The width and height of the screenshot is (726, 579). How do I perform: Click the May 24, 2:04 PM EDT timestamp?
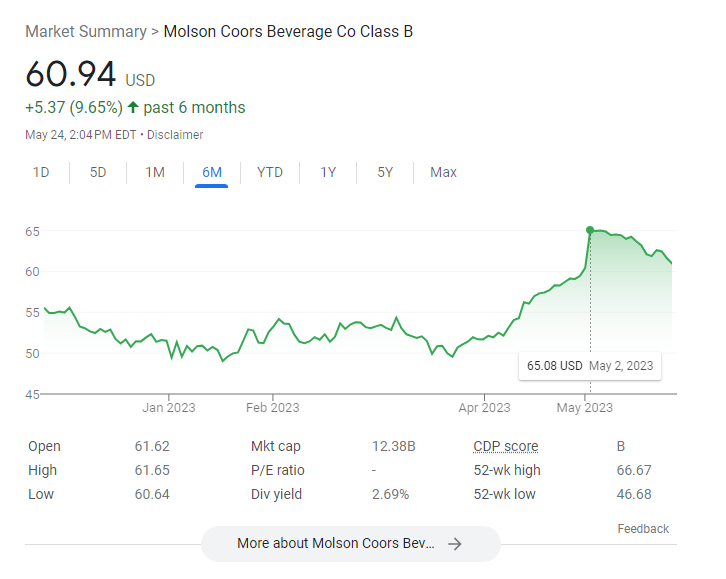tap(81, 135)
